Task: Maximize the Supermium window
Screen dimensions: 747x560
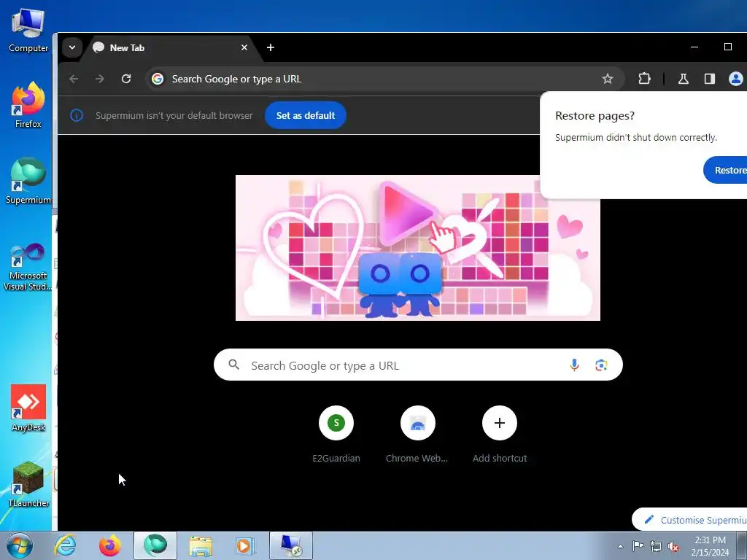Action: point(727,47)
